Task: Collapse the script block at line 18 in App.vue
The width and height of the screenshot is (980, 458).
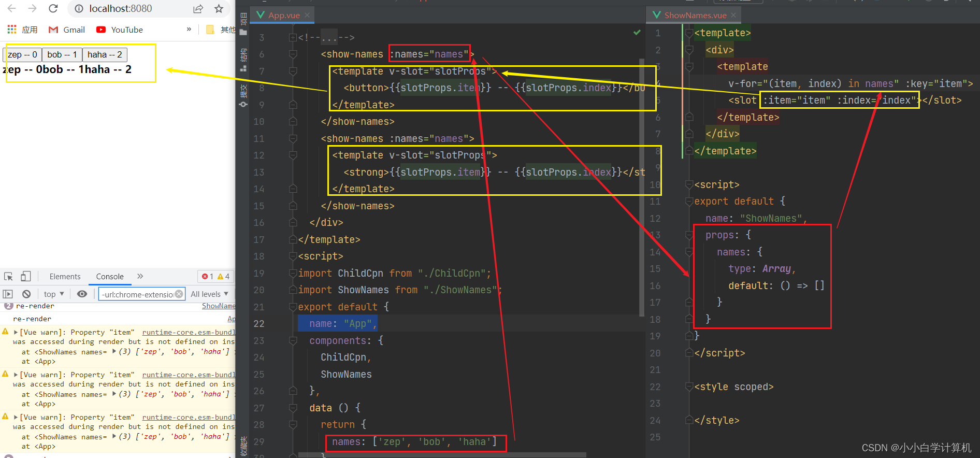Action: click(x=293, y=256)
